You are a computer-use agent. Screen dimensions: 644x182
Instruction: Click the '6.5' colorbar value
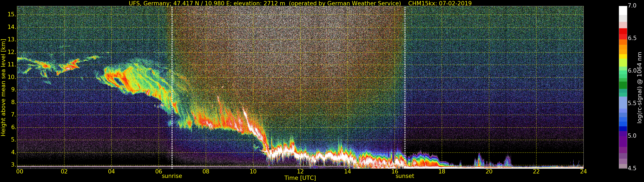pyautogui.click(x=632, y=38)
